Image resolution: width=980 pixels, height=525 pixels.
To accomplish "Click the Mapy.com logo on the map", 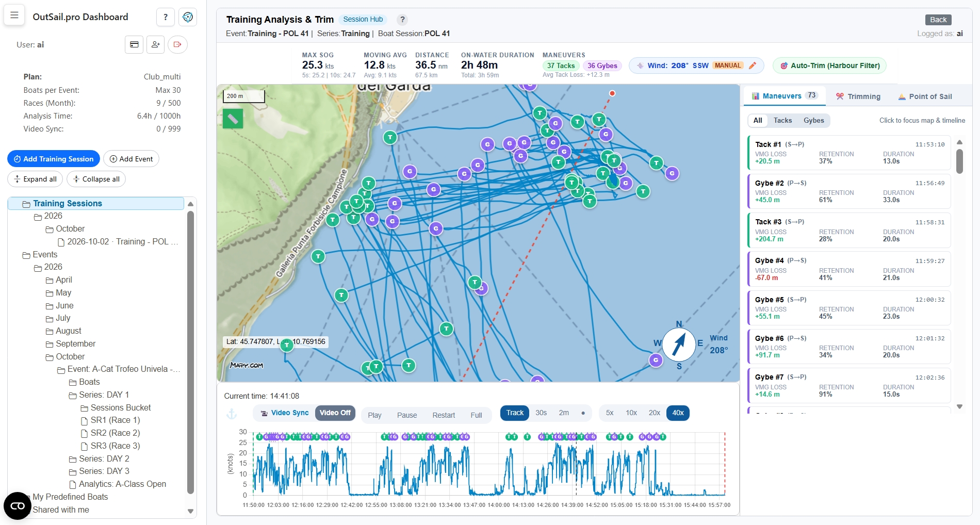I will tap(247, 365).
